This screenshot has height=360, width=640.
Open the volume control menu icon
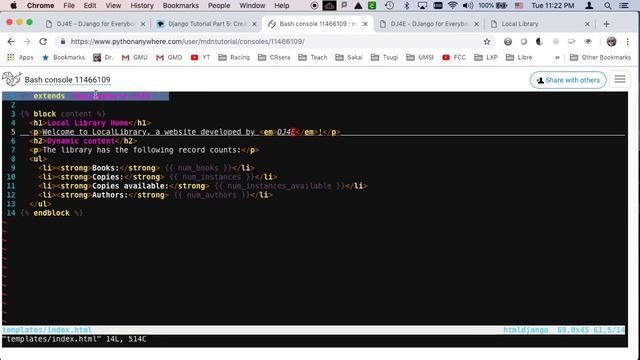(x=468, y=6)
